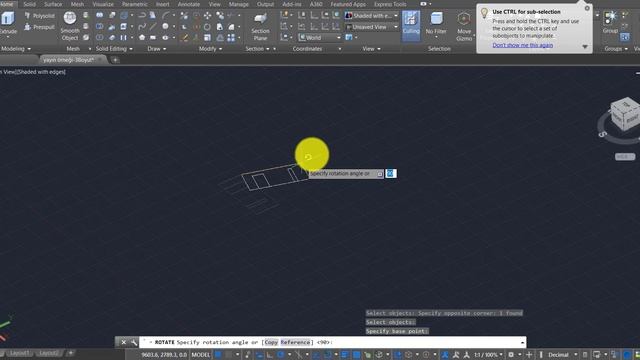Viewport: 640px width, 360px height.
Task: Open the World coordinate system dropdown
Action: [x=320, y=38]
